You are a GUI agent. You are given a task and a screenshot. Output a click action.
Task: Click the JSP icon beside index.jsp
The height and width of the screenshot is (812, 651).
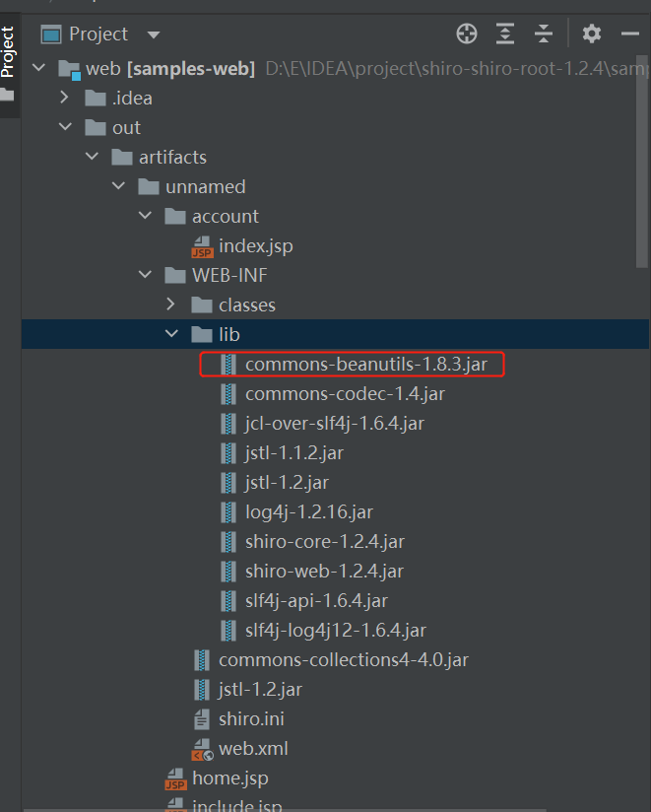click(x=202, y=247)
